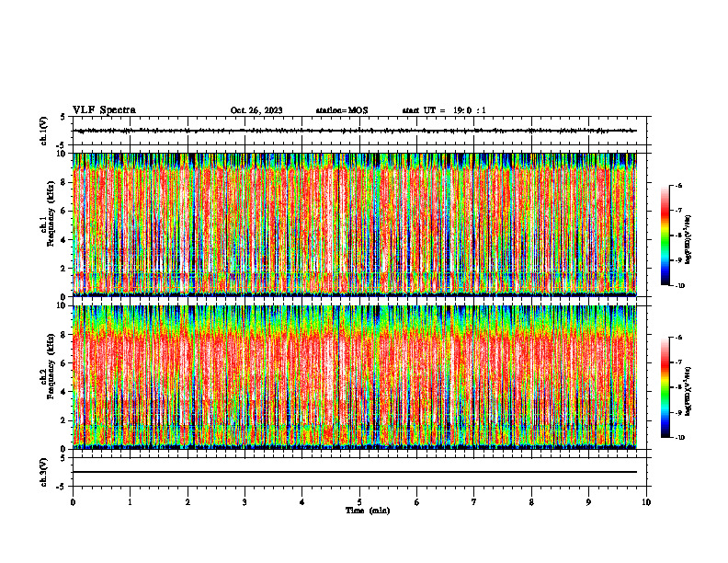The height and width of the screenshot is (563, 728).
Task: Click the ch.1 voltage waveform trace
Action: [x=355, y=131]
